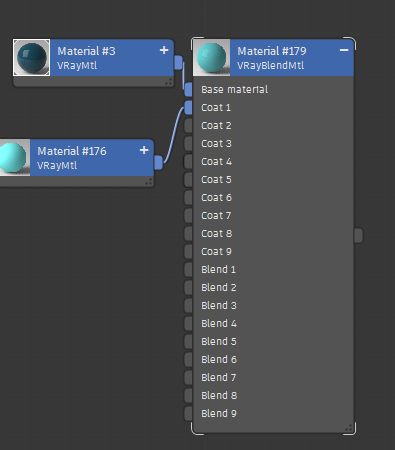Click the Blend 4 slot label
395x450 pixels.
click(219, 324)
